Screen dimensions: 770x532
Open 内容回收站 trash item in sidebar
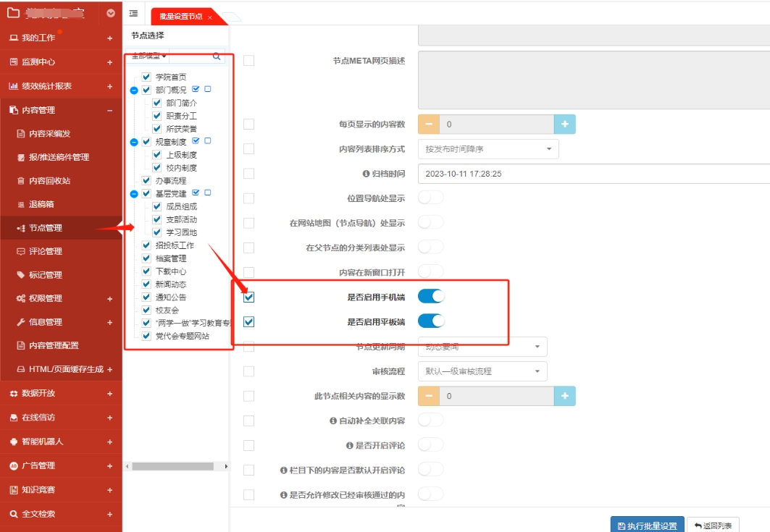point(49,181)
